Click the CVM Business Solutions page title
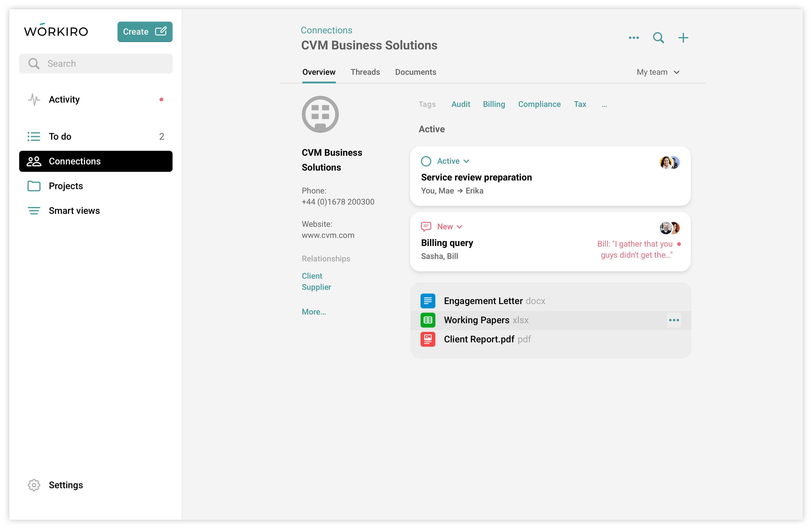This screenshot has width=812, height=529. click(x=369, y=45)
